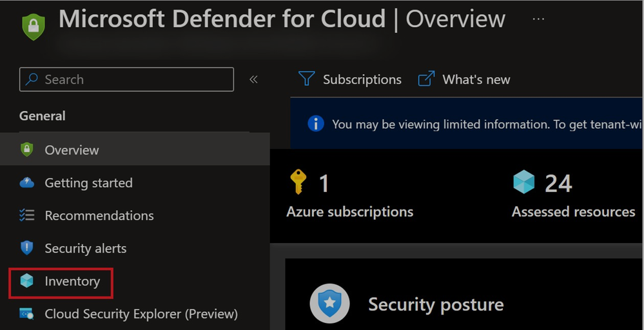Click the General section header
Image resolution: width=644 pixels, height=330 pixels.
click(43, 116)
